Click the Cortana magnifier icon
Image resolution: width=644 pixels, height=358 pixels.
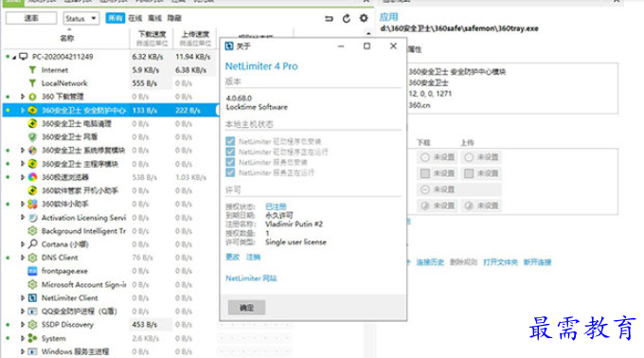point(32,243)
